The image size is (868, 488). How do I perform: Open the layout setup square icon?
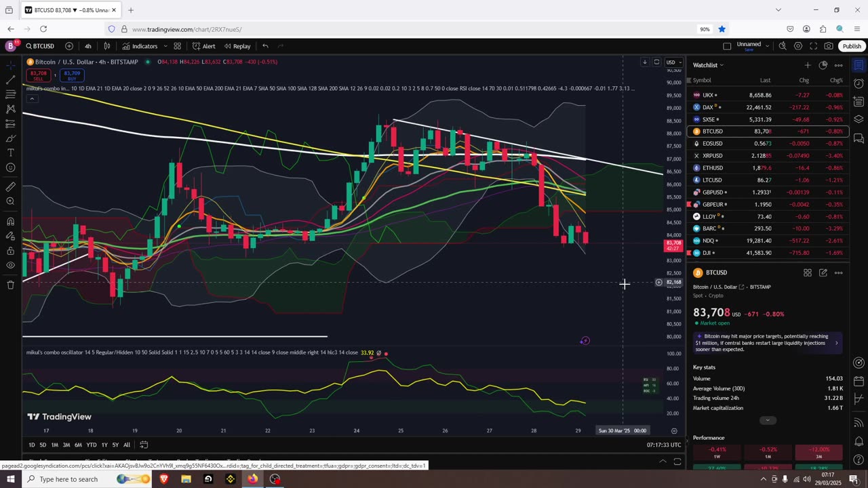pyautogui.click(x=727, y=46)
